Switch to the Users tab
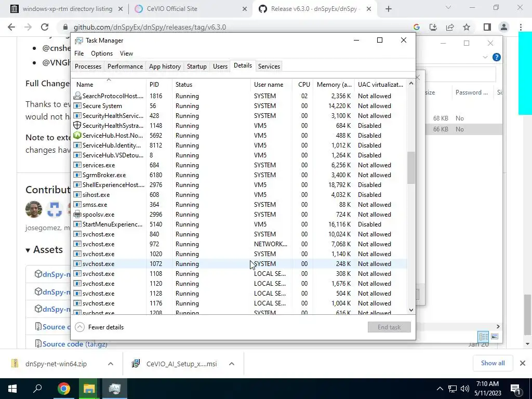The height and width of the screenshot is (399, 532). (220, 66)
